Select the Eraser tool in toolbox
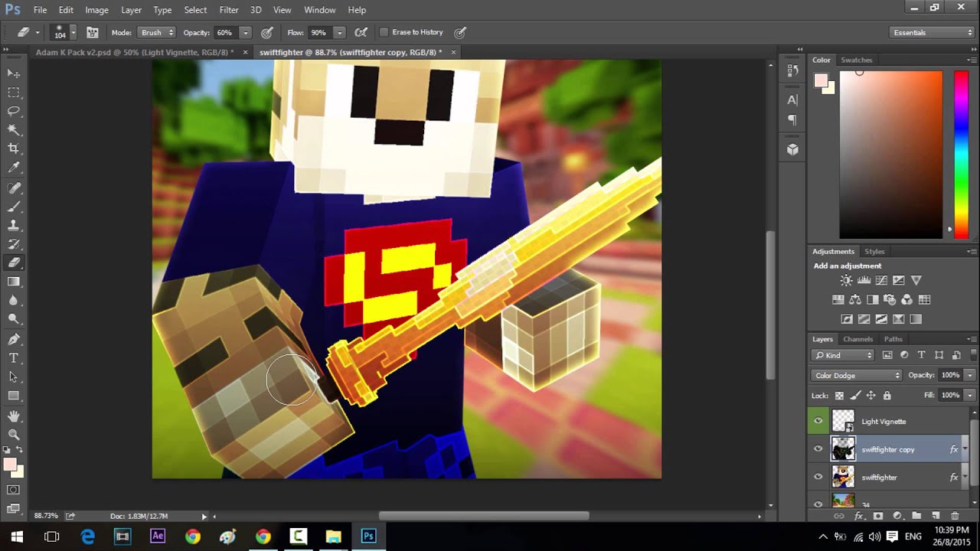The width and height of the screenshot is (980, 551). click(14, 262)
